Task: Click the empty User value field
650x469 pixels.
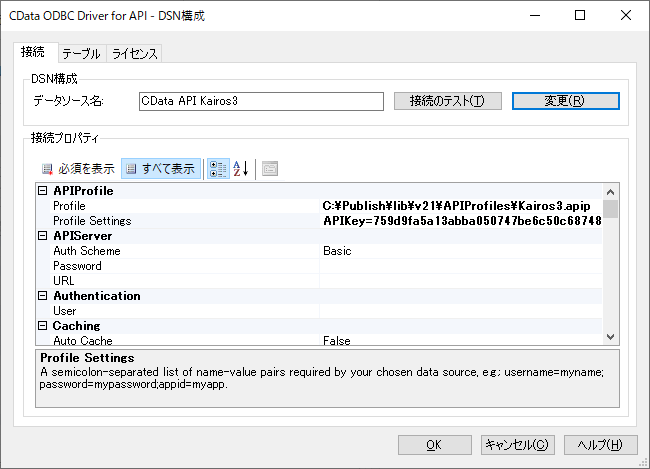Action: [461, 311]
